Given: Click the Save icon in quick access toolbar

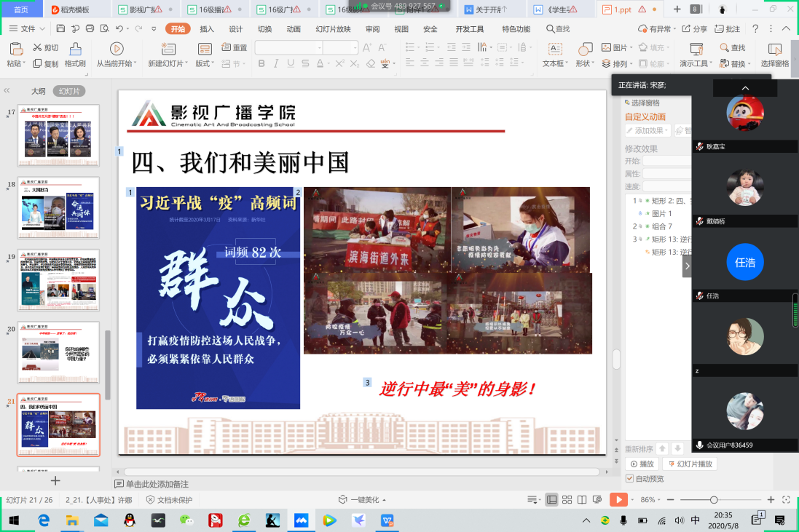Looking at the screenshot, I should click(x=60, y=29).
